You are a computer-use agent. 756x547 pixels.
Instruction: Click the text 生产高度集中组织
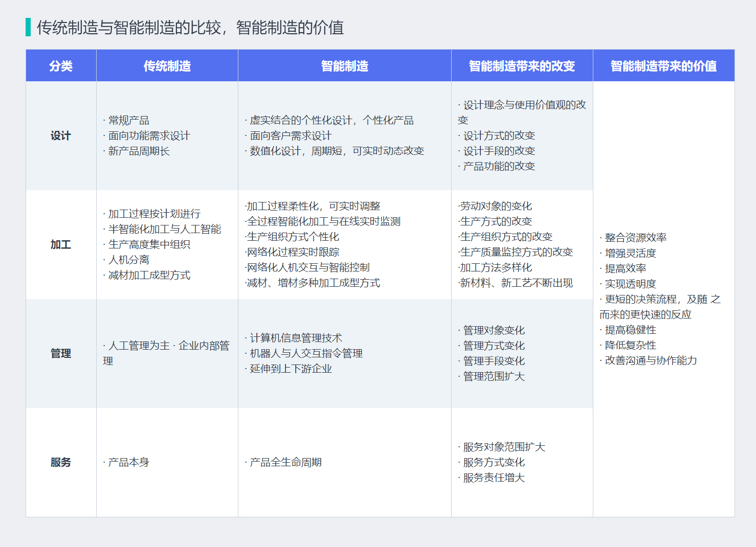click(147, 245)
